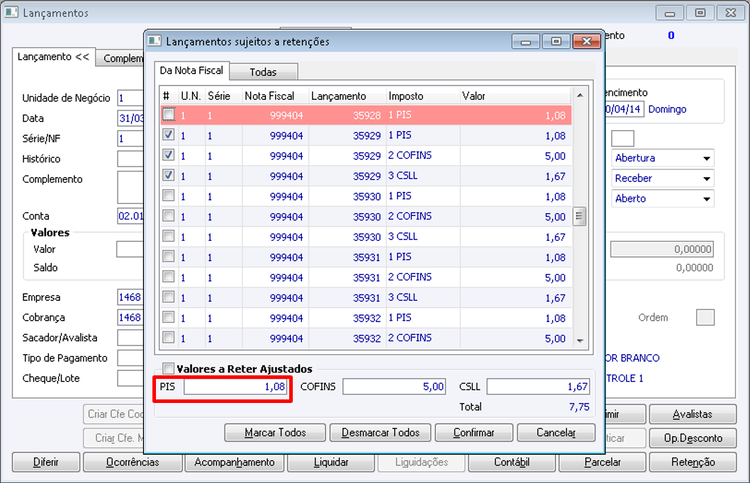Check the 35930 1 PIS row checkbox
Image resolution: width=750 pixels, height=483 pixels.
(168, 196)
